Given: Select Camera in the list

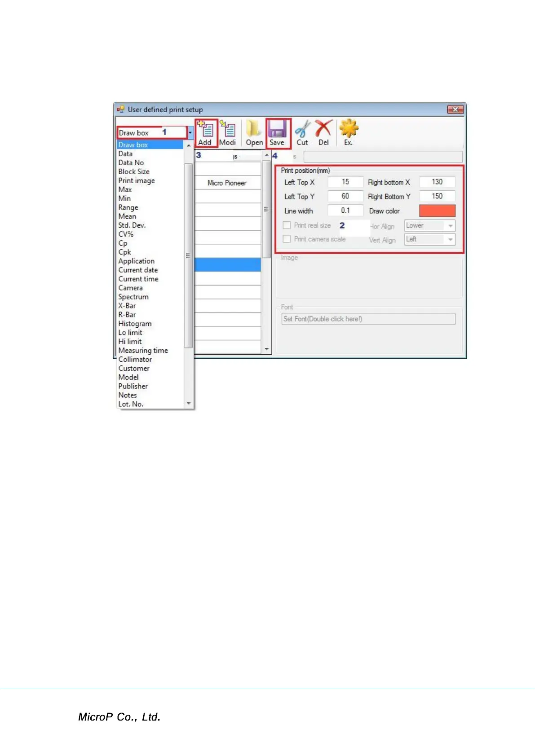Looking at the screenshot, I should click(150, 288).
